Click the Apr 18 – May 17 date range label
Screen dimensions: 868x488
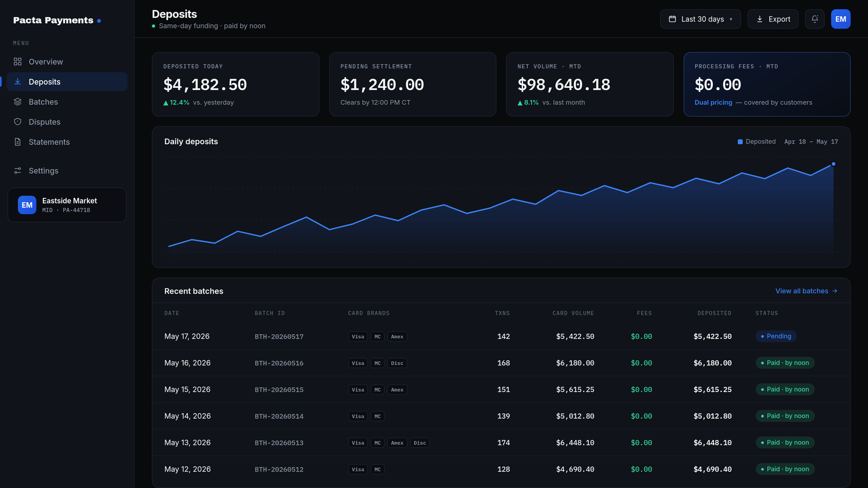(811, 142)
